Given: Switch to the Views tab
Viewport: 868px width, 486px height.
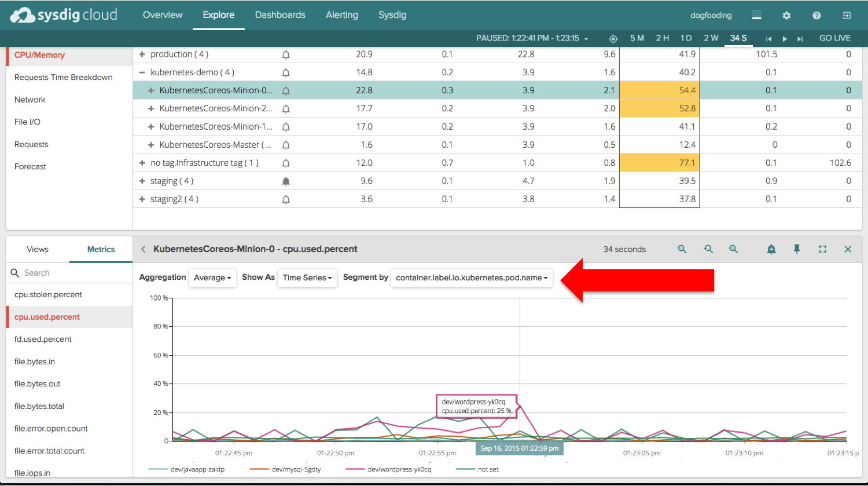Looking at the screenshot, I should 38,249.
